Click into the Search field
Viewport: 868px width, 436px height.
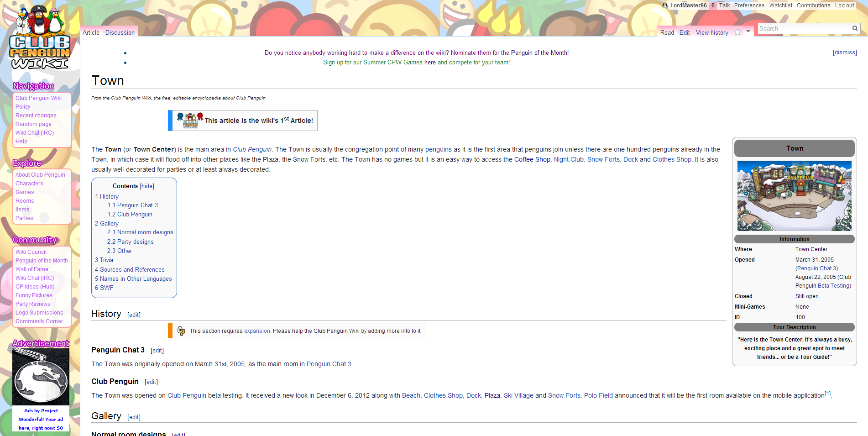tap(804, 28)
